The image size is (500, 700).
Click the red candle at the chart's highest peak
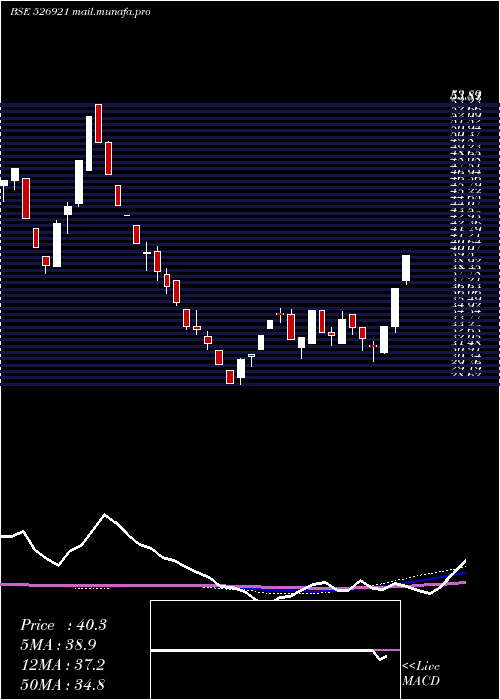[98, 124]
